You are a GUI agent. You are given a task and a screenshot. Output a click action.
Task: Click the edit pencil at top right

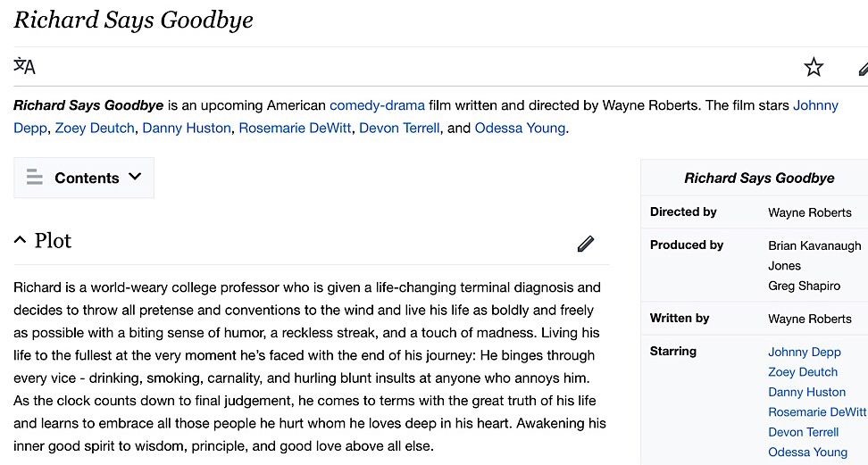click(x=863, y=68)
